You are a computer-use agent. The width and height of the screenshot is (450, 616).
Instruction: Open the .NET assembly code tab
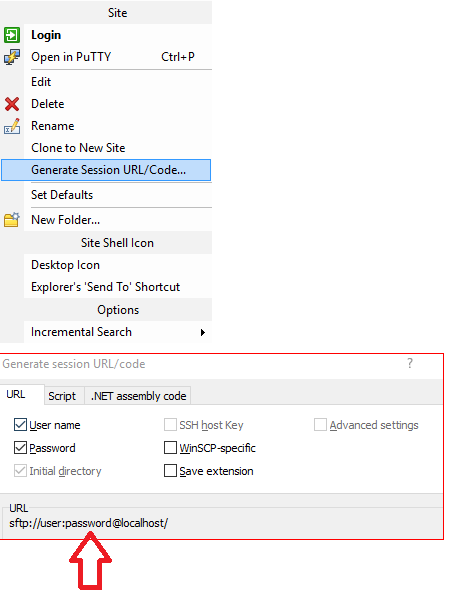138,396
